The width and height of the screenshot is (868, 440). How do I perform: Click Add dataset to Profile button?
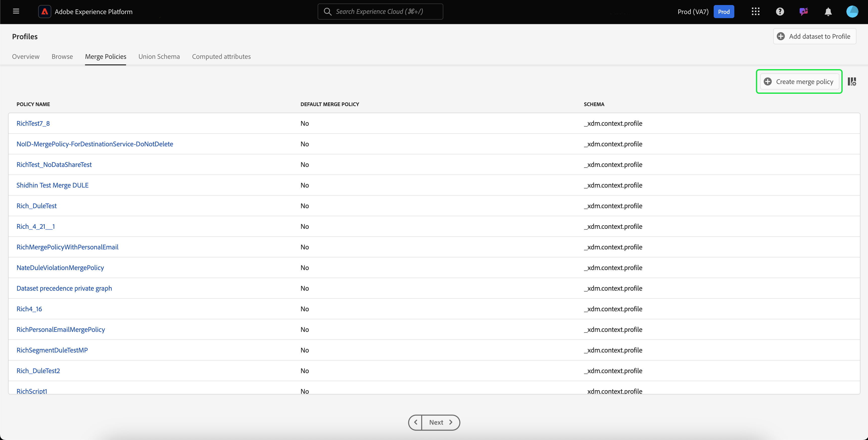pos(814,36)
